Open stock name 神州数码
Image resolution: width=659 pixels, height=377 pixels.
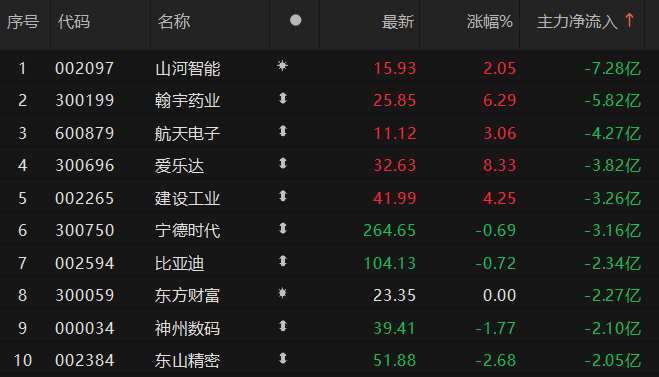[x=187, y=328]
